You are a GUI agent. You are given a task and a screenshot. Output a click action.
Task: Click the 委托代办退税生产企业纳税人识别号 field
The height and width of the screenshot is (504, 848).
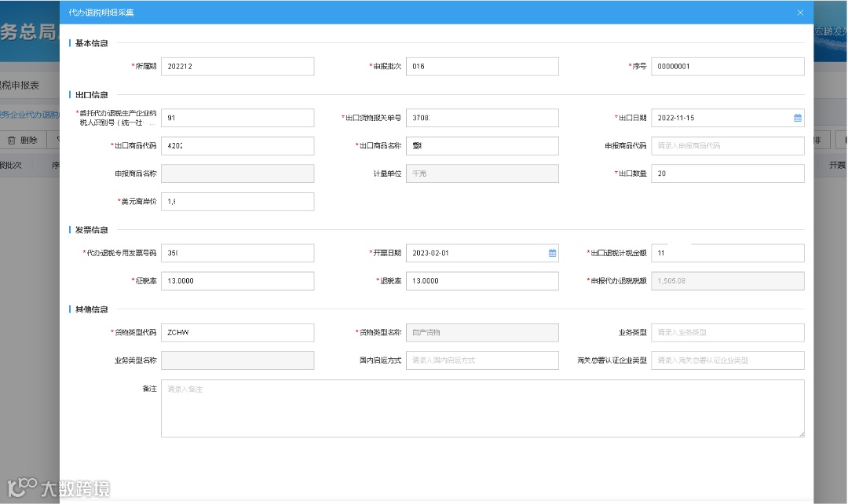point(237,118)
